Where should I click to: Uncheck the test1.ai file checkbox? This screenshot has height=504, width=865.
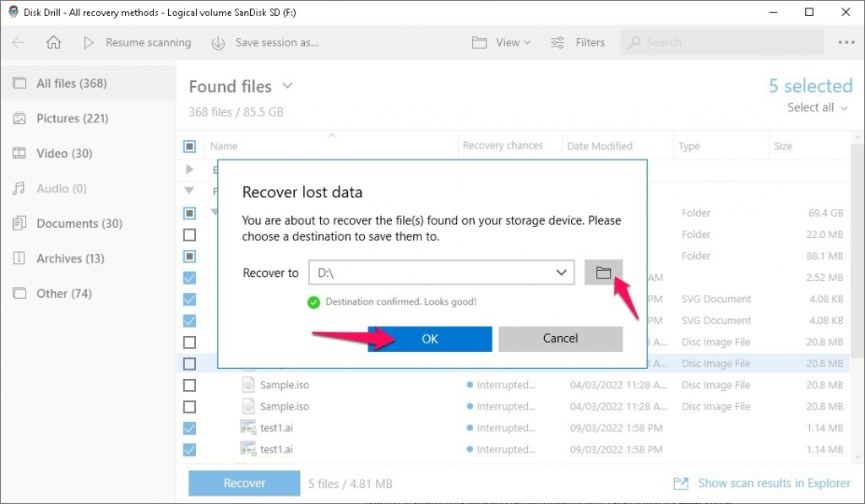pyautogui.click(x=189, y=428)
